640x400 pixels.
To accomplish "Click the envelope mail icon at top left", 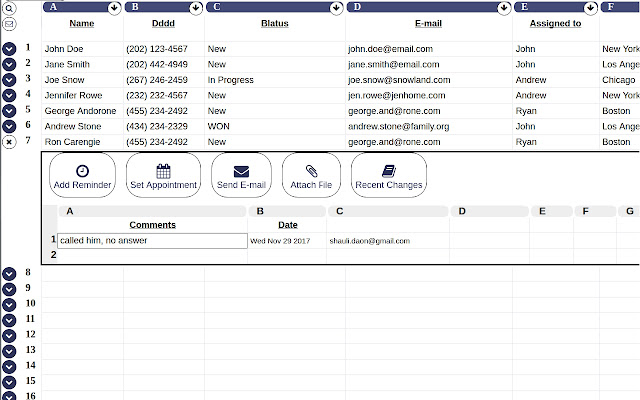I will pyautogui.click(x=9, y=23).
